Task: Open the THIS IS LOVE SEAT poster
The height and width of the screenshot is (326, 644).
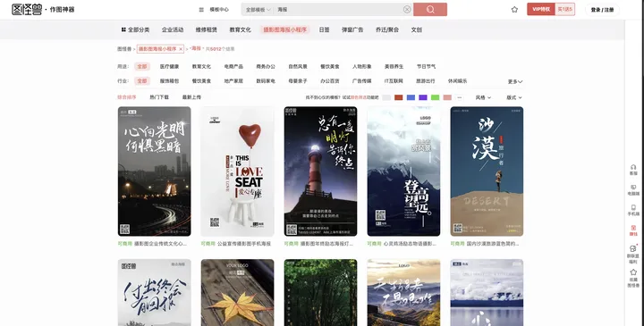Action: 237,171
